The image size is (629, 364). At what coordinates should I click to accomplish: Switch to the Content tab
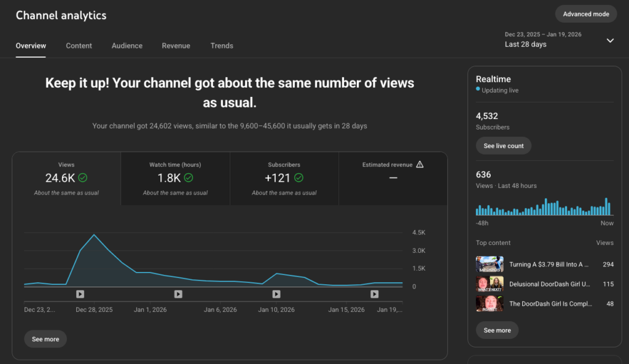point(79,46)
